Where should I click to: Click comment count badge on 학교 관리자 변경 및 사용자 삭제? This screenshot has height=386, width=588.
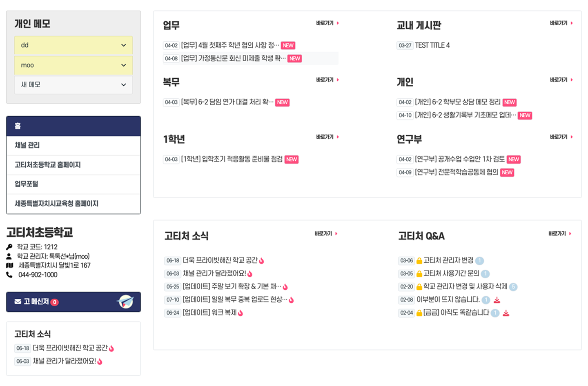click(513, 287)
